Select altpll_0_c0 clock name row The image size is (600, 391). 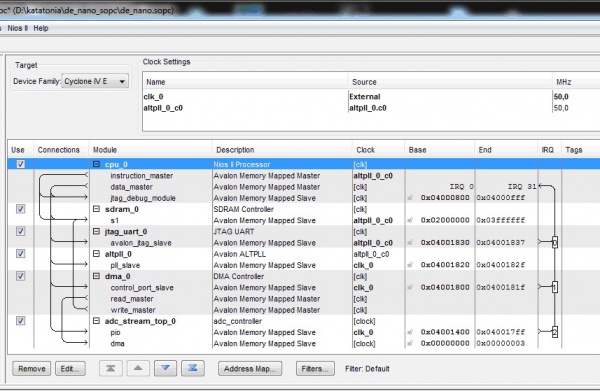[163, 108]
